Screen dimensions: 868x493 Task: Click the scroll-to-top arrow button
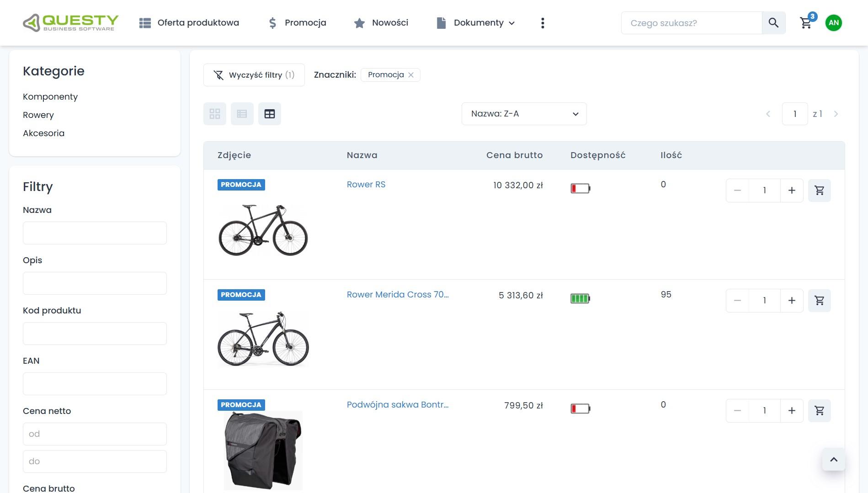pos(834,460)
